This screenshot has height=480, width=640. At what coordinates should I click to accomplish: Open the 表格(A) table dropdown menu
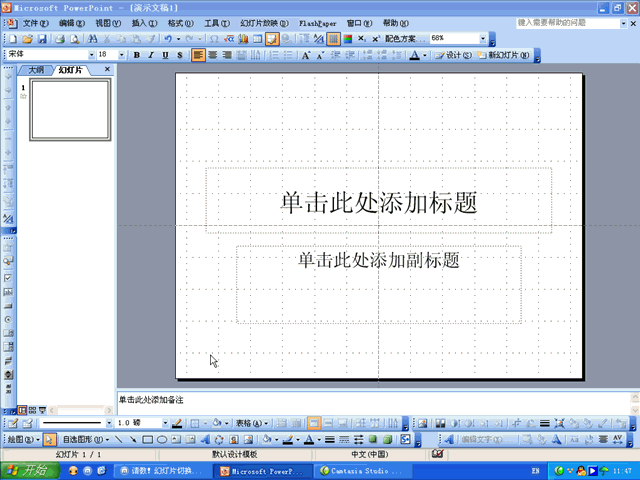pyautogui.click(x=252, y=423)
